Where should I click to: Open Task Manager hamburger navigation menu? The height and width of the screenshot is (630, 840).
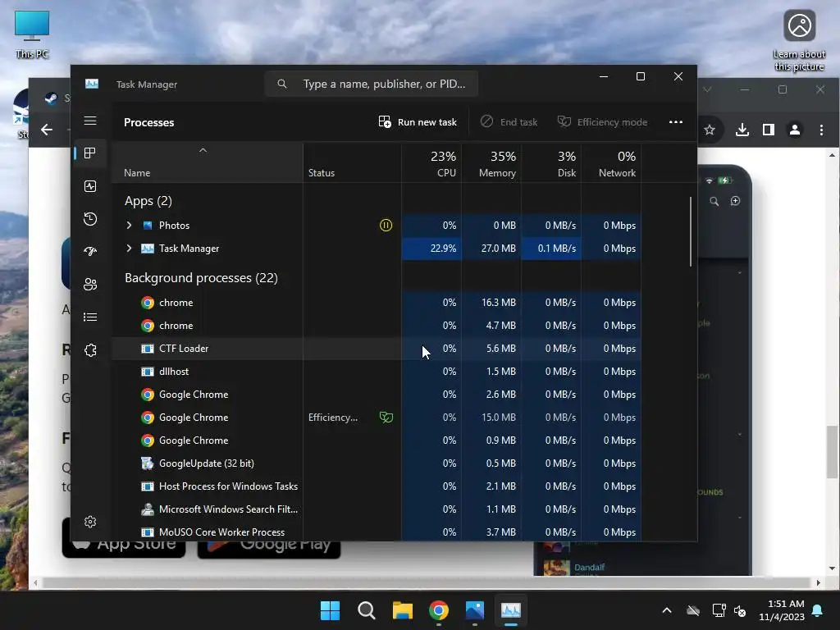(x=90, y=121)
